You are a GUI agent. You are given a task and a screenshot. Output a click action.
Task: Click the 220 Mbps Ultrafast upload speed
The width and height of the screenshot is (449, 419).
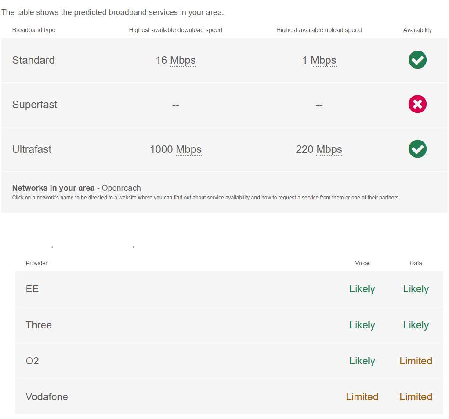(319, 149)
